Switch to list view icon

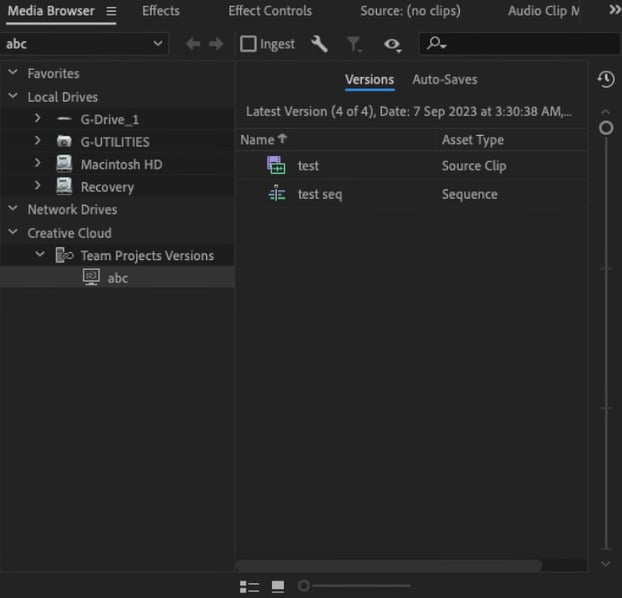pyautogui.click(x=250, y=586)
